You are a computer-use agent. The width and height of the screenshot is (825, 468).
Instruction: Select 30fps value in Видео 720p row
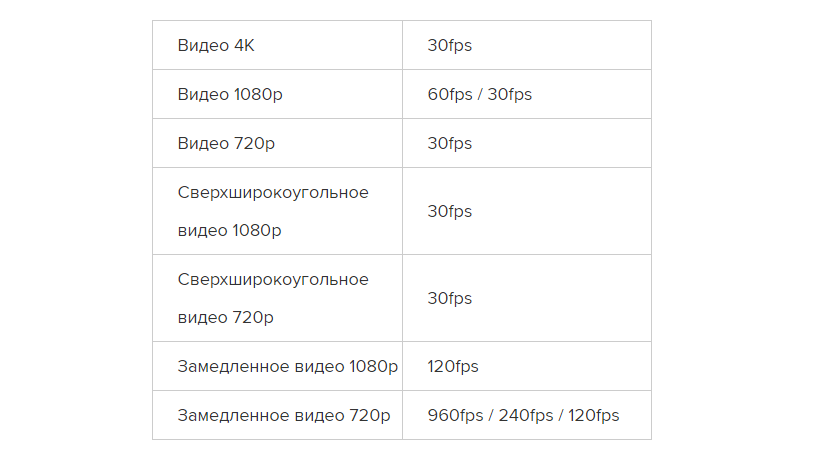pos(449,143)
